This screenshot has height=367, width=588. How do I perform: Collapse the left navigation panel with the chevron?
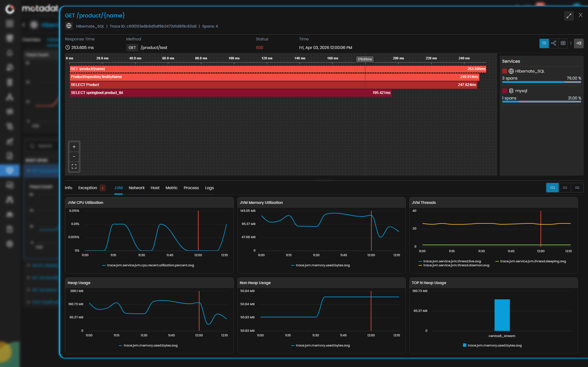coord(24,25)
